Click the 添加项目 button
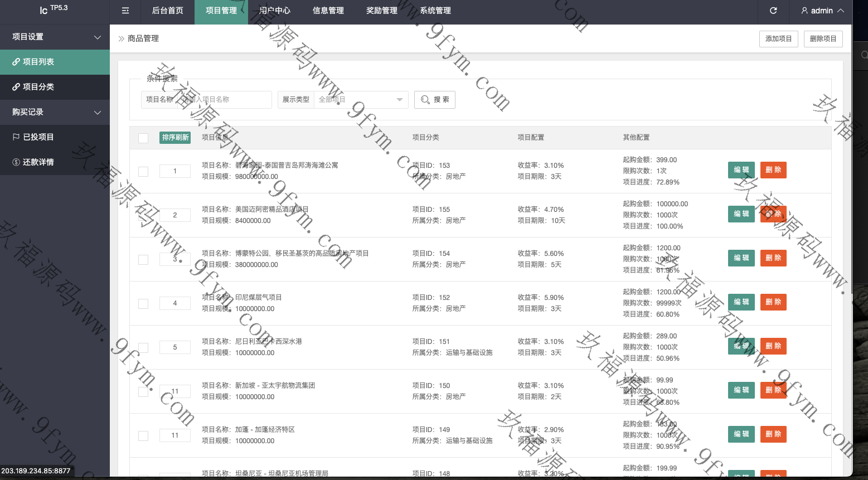The width and height of the screenshot is (868, 480). pos(778,39)
